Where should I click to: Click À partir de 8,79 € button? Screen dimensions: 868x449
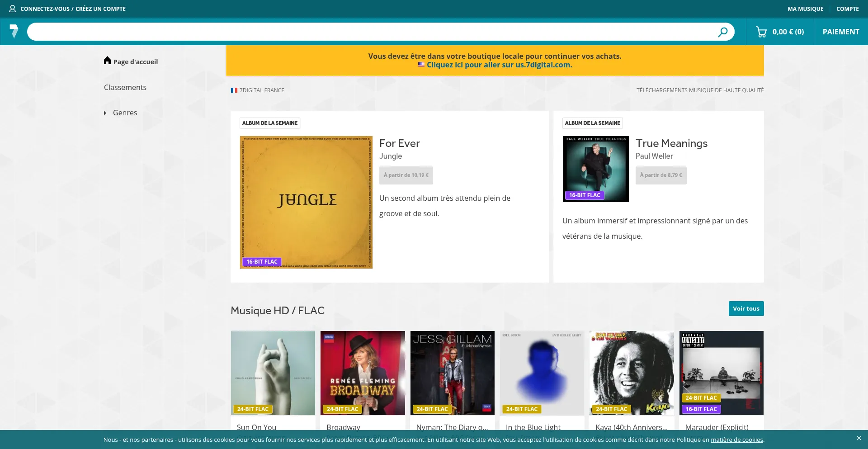(x=661, y=175)
